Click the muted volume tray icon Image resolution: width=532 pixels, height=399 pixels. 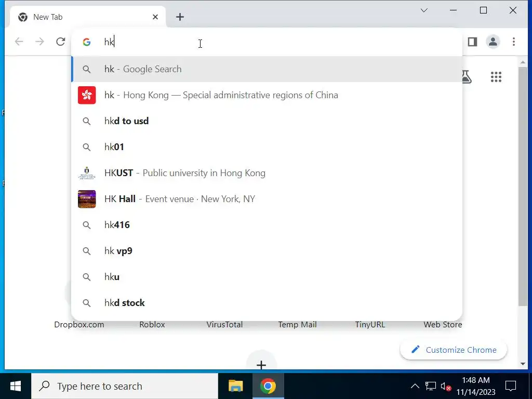click(x=446, y=386)
